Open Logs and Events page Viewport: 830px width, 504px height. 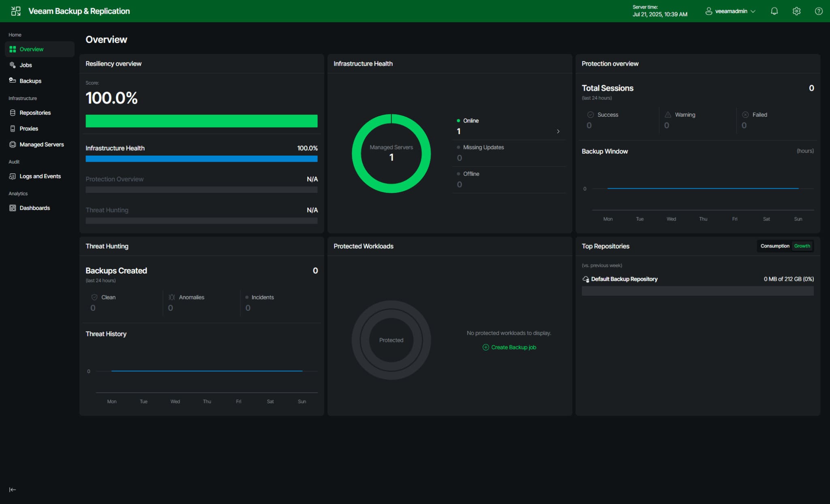(40, 176)
